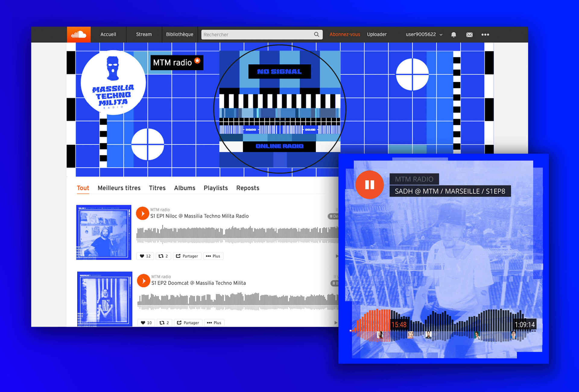This screenshot has height=392, width=579.
Task: Play S1 EP2 Doomcat track
Action: coord(144,280)
